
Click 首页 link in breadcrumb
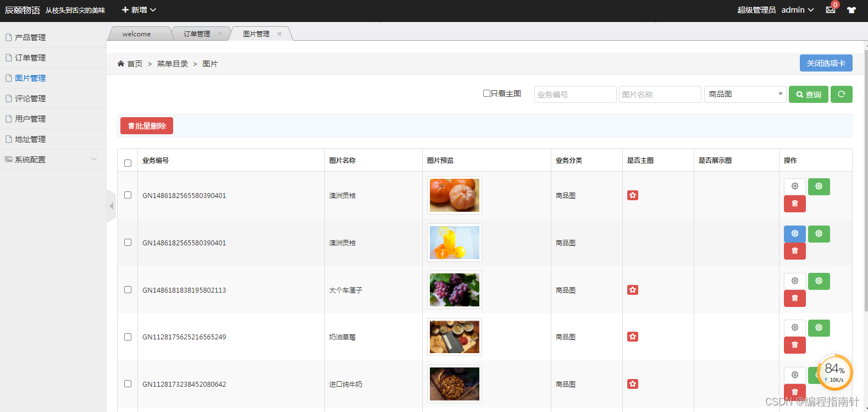pyautogui.click(x=135, y=64)
